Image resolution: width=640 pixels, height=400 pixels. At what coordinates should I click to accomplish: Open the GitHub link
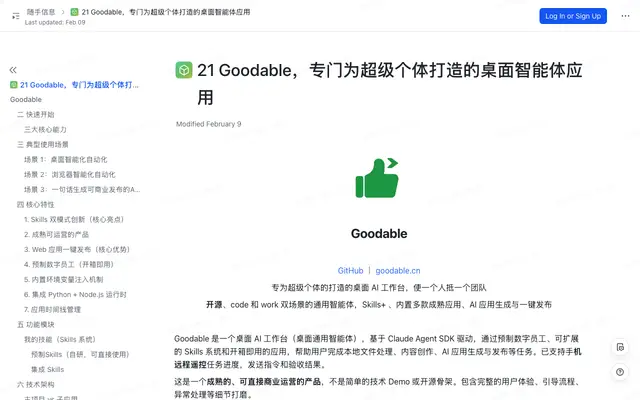click(x=350, y=271)
